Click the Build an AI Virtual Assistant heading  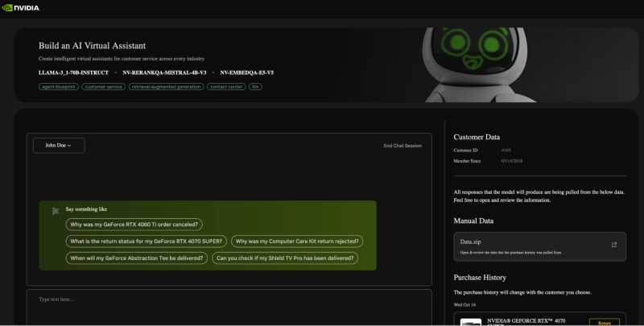(x=92, y=46)
